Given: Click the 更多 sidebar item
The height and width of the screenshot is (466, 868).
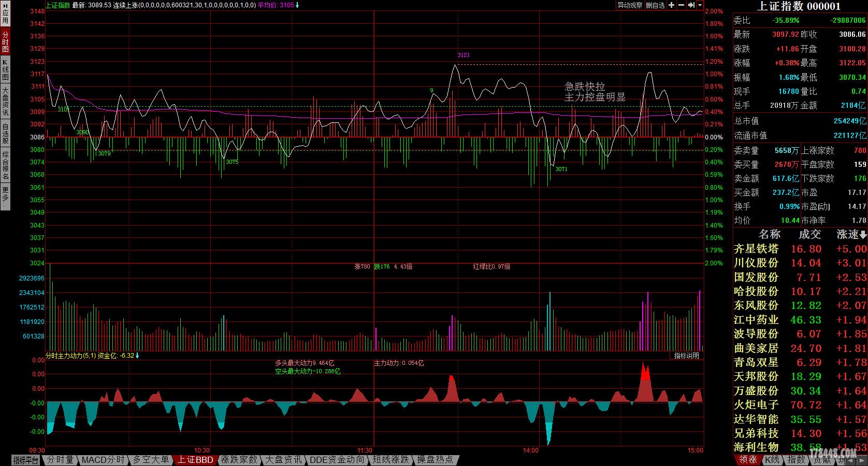Looking at the screenshot, I should (x=5, y=197).
